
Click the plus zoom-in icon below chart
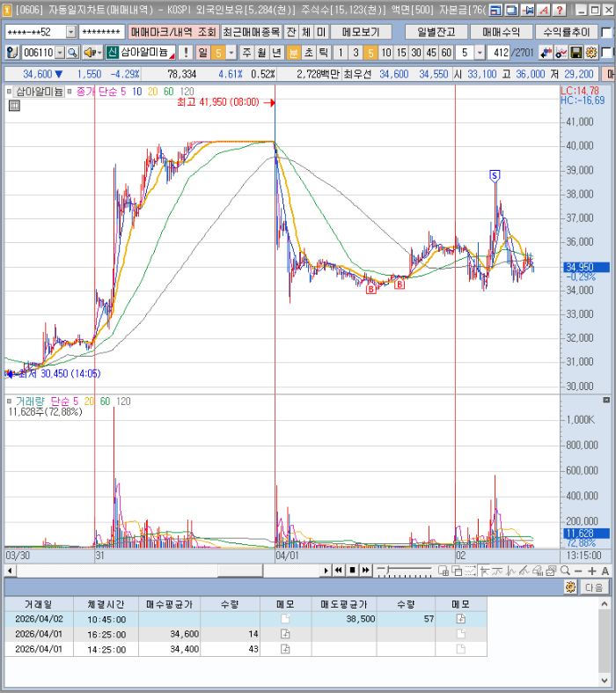[592, 571]
